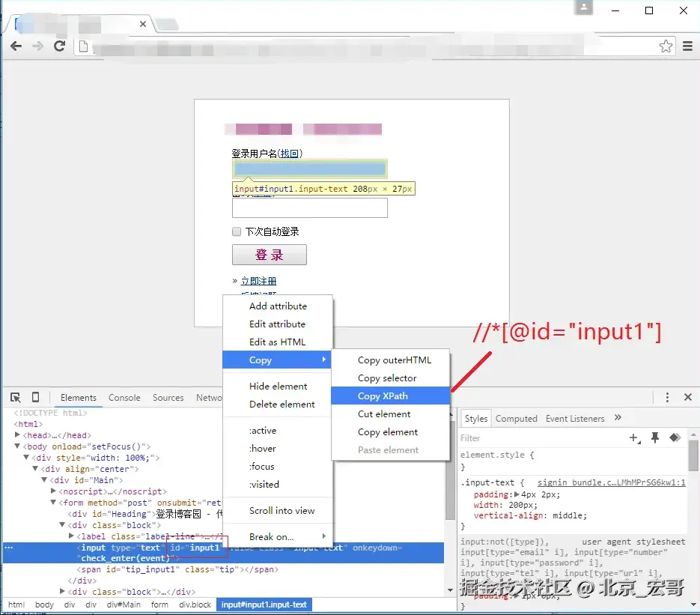Collapse the div id="Main" node

pyautogui.click(x=44, y=479)
